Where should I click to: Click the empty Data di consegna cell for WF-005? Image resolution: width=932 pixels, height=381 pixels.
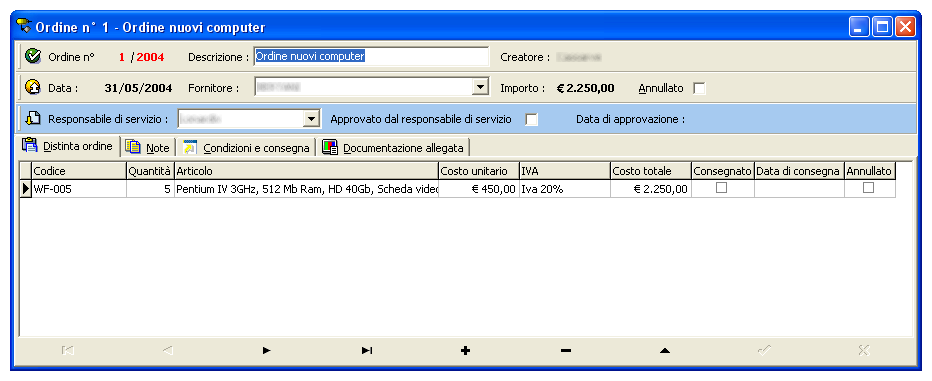[799, 189]
